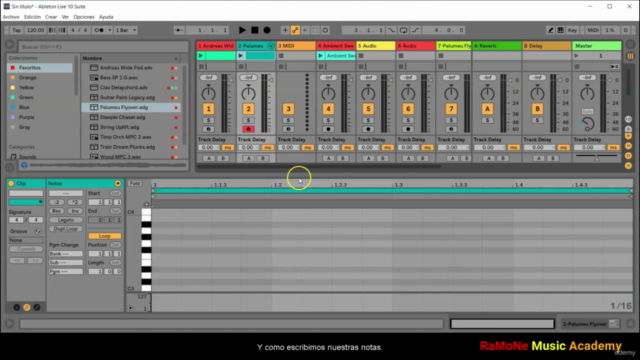Click the Rev notes button
The width and height of the screenshot is (640, 360).
56,211
